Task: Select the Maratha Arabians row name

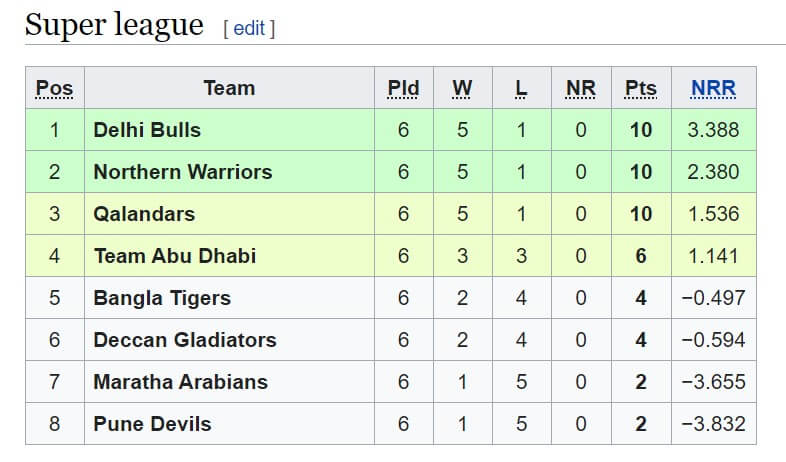Action: pos(180,382)
